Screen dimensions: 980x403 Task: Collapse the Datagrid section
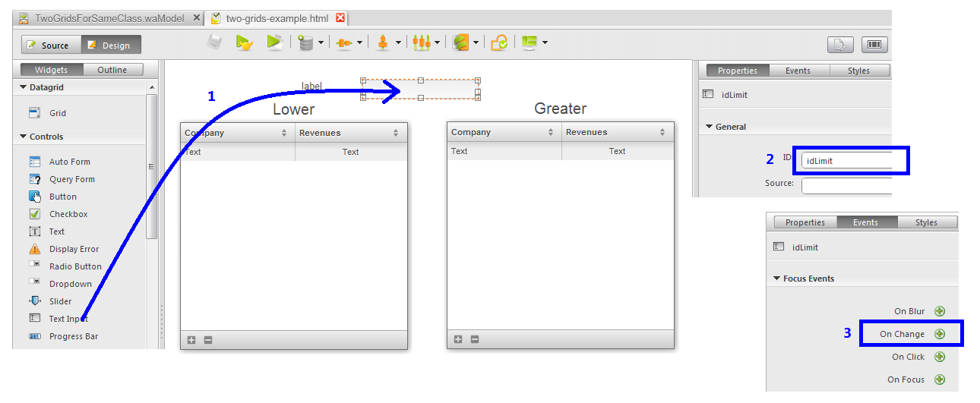(x=24, y=87)
